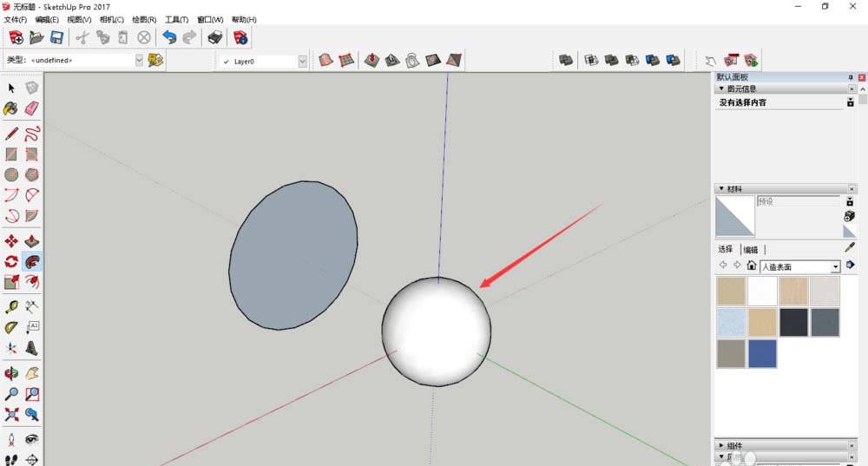The height and width of the screenshot is (466, 868).
Task: Activate the Move tool
Action: point(11,240)
